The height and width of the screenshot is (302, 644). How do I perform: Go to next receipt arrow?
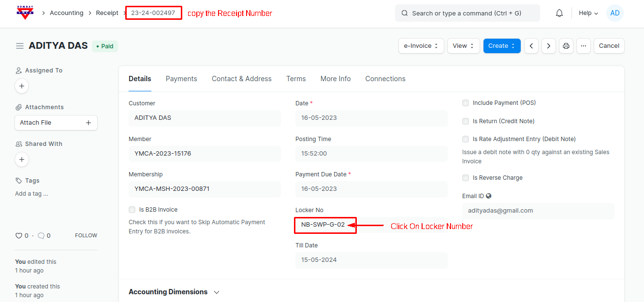point(548,46)
